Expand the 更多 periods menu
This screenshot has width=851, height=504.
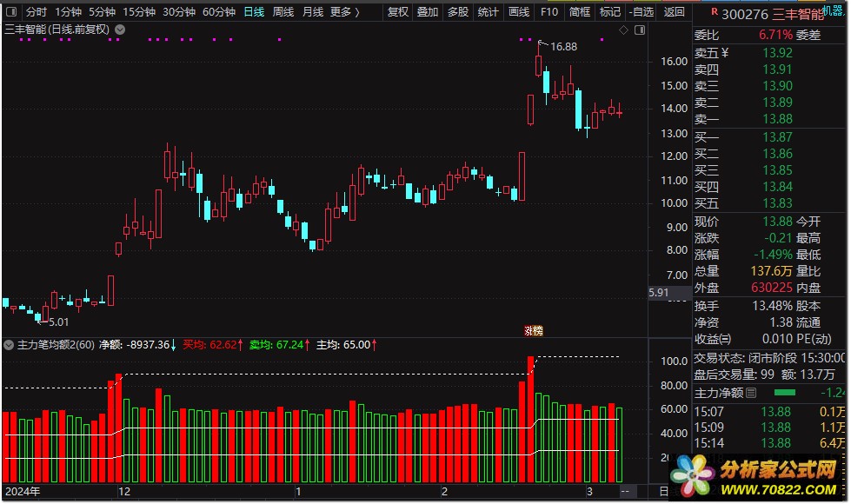tap(345, 12)
